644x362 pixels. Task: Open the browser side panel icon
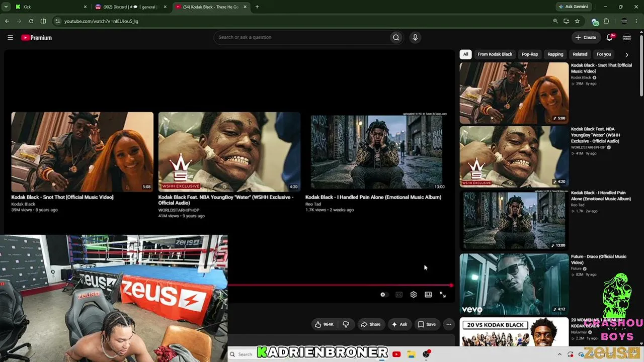click(x=43, y=21)
